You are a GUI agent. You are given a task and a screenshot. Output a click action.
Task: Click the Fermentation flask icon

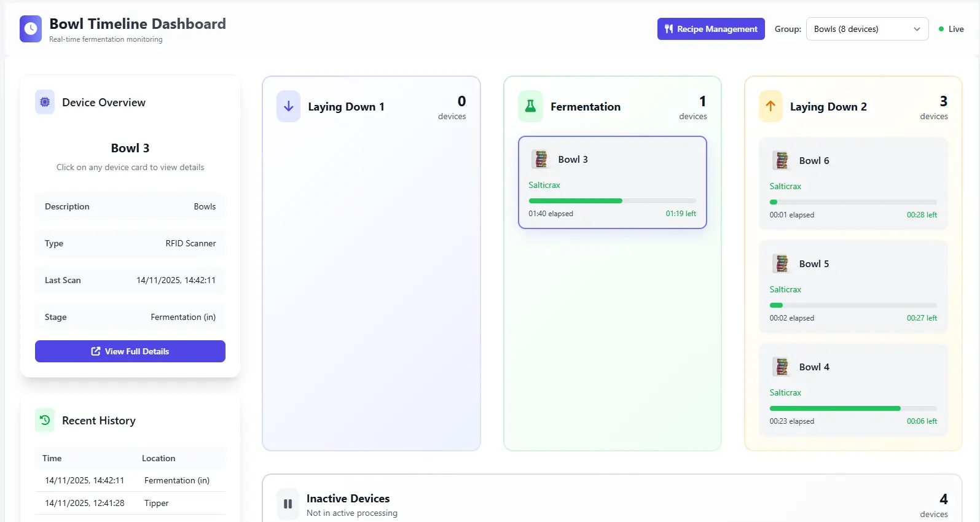tap(530, 106)
